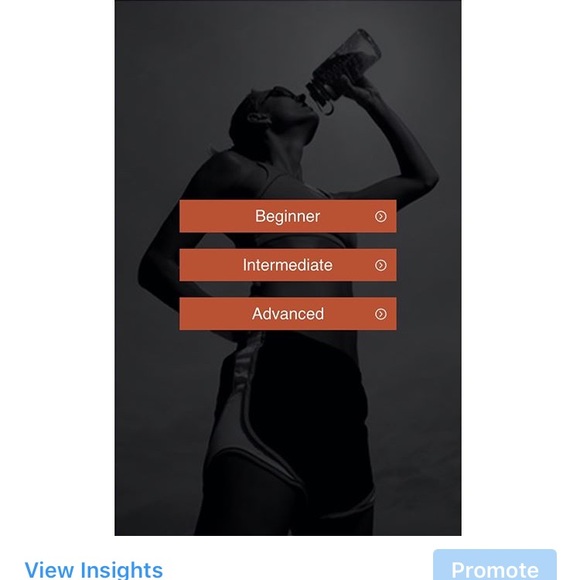Pick the Advanced level text
The height and width of the screenshot is (580, 580).
tap(288, 314)
